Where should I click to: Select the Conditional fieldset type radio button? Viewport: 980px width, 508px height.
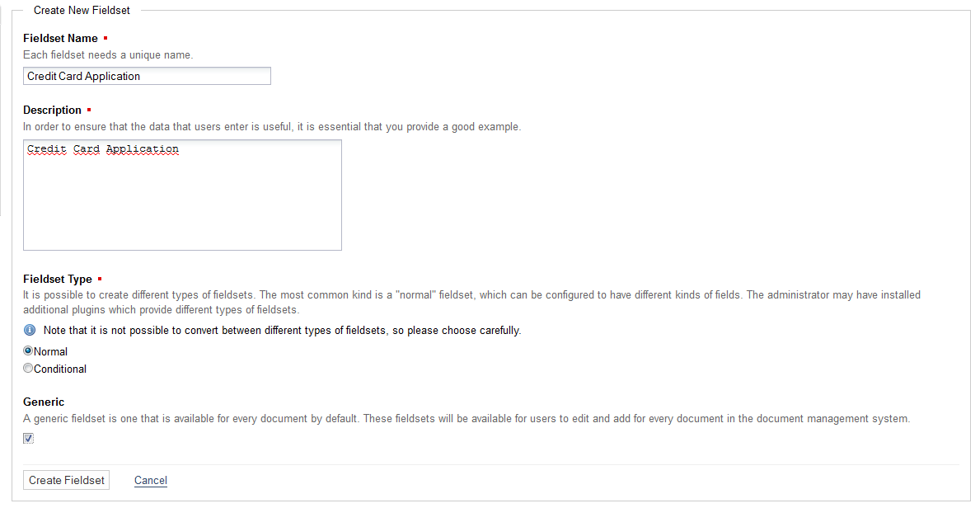click(28, 369)
